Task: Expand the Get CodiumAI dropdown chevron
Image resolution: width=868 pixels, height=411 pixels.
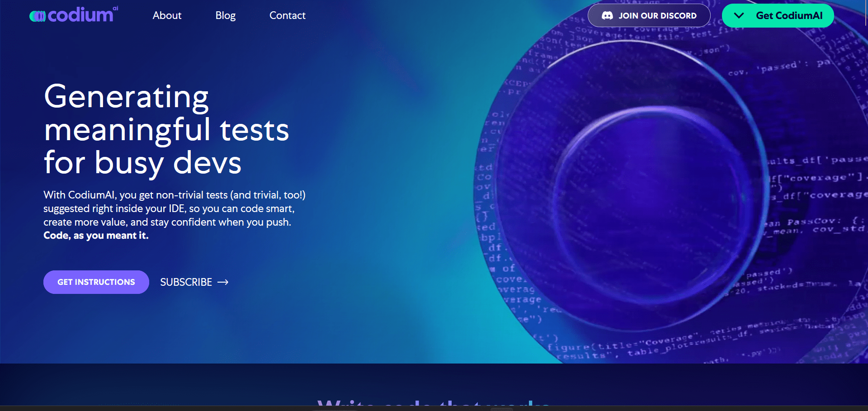Action: click(x=739, y=16)
